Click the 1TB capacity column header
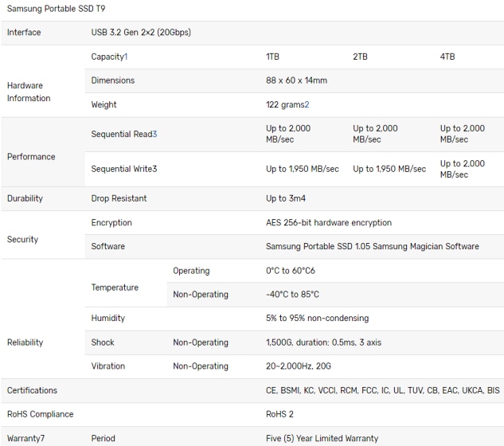The image size is (504, 446). pyautogui.click(x=272, y=57)
